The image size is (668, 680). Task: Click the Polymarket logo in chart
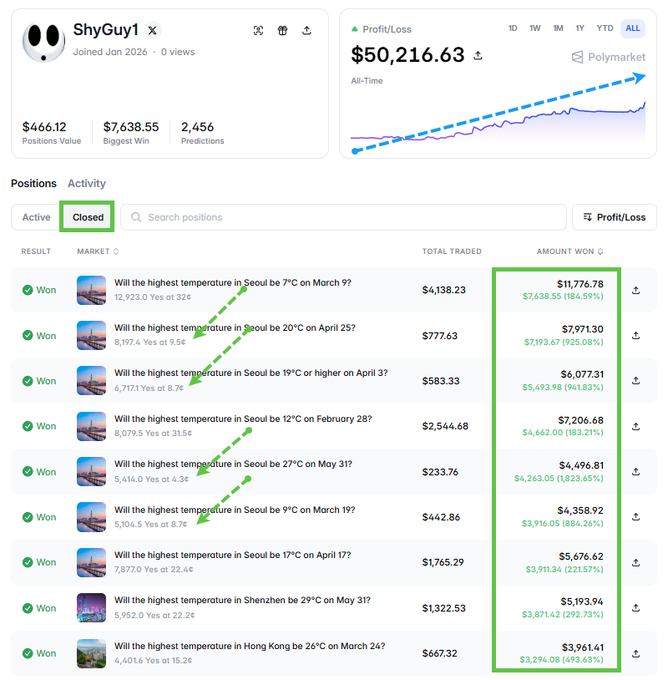(x=609, y=57)
